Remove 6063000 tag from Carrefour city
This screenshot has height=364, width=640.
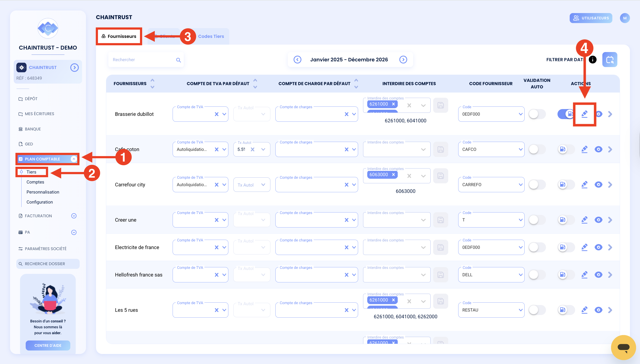[393, 175]
